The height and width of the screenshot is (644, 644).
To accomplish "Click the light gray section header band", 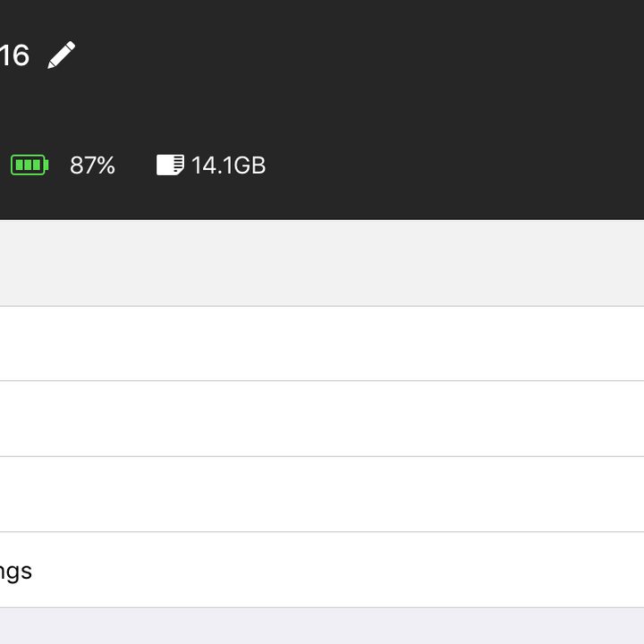I will (322, 263).
